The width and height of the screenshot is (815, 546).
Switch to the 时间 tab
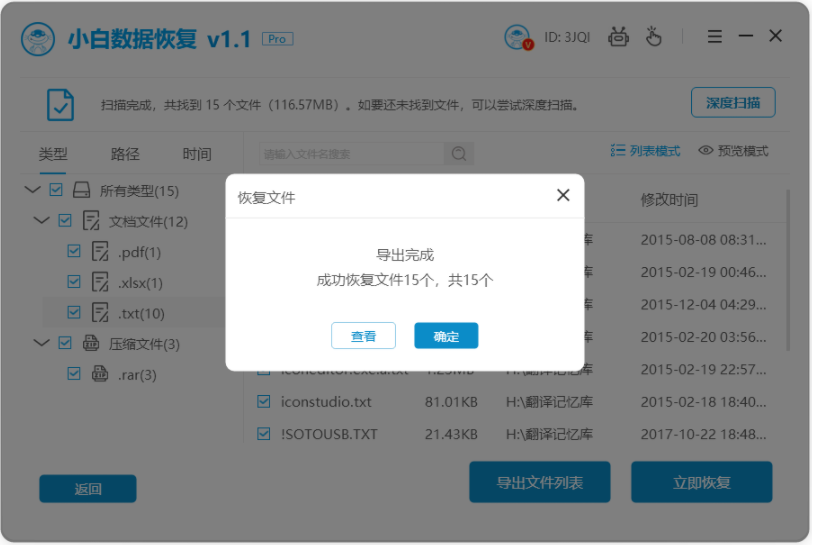pos(197,154)
